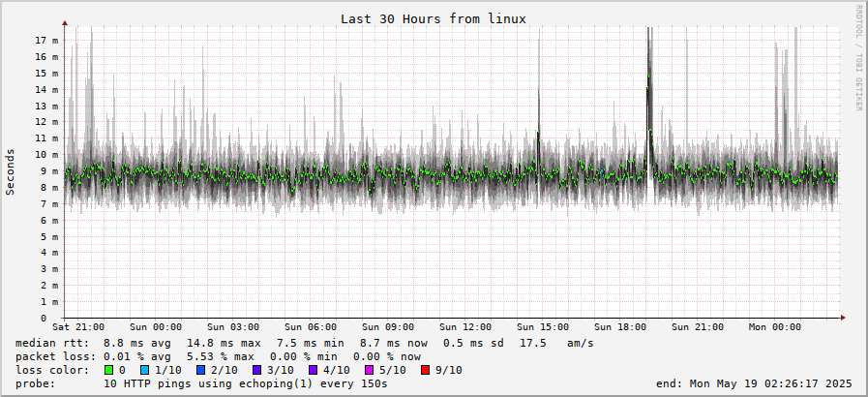Click the 'Sun 15:00' x-axis label
The height and width of the screenshot is (397, 868).
click(x=543, y=327)
